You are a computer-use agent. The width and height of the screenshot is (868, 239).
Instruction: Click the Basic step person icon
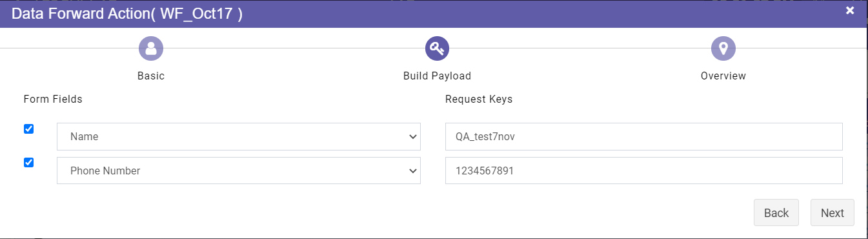click(x=151, y=48)
